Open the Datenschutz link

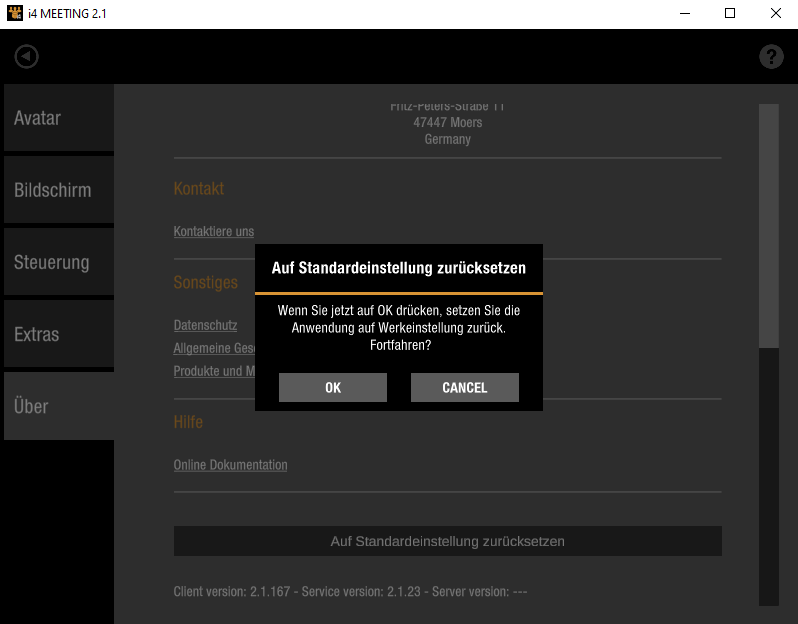pyautogui.click(x=205, y=325)
